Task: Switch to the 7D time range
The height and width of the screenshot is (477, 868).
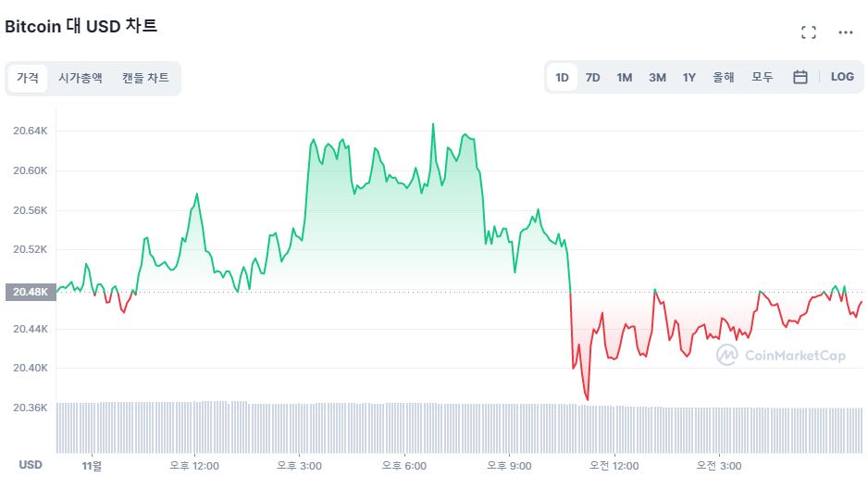Action: click(x=593, y=77)
